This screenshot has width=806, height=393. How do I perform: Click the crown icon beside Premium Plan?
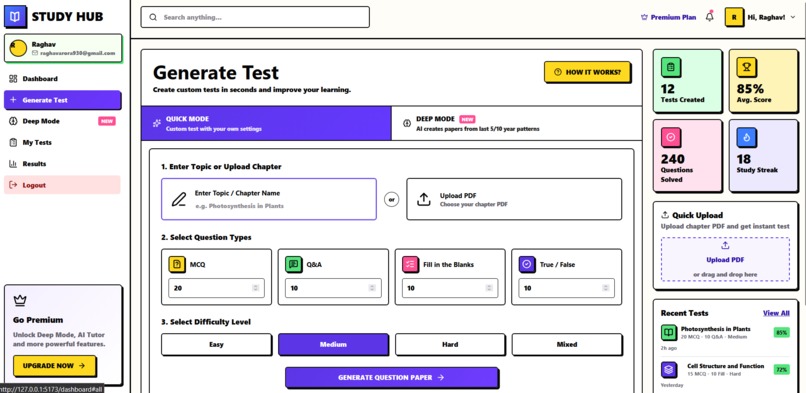(x=644, y=17)
